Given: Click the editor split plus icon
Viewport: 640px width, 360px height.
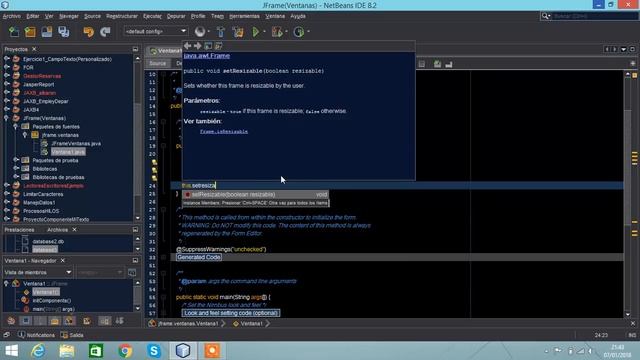Looking at the screenshot, I should tap(633, 64).
